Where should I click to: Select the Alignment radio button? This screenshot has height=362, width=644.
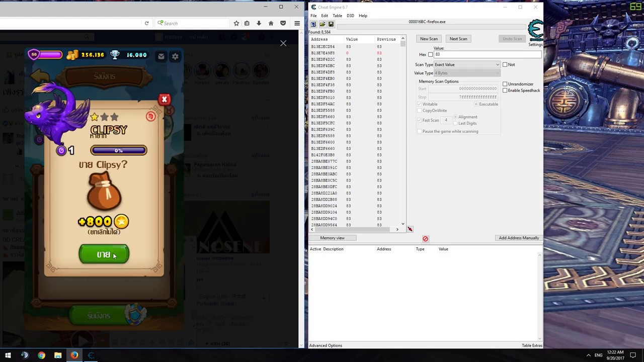[x=455, y=117]
